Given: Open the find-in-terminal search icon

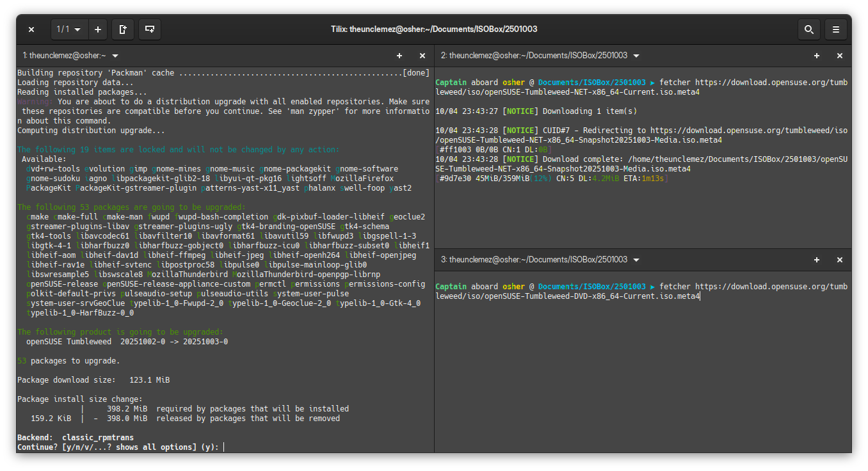Looking at the screenshot, I should coord(808,29).
